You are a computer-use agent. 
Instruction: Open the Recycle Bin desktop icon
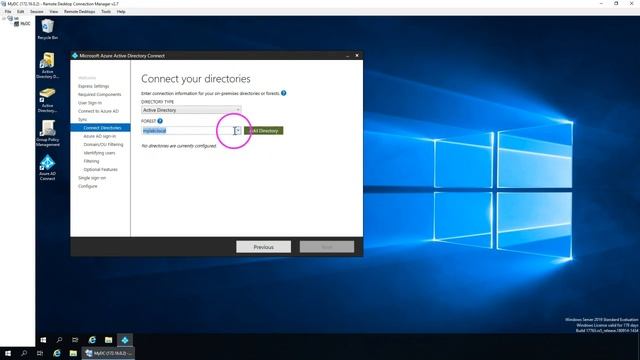47,29
